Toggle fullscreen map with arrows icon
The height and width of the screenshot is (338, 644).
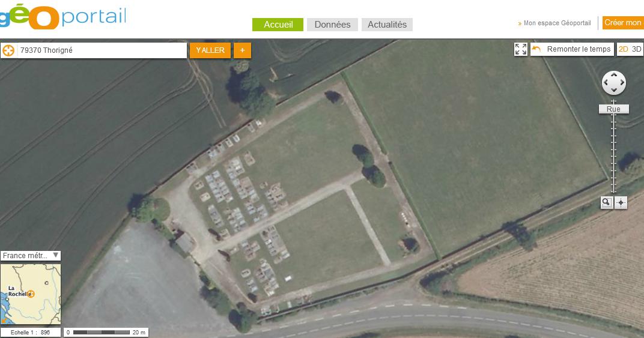click(521, 49)
